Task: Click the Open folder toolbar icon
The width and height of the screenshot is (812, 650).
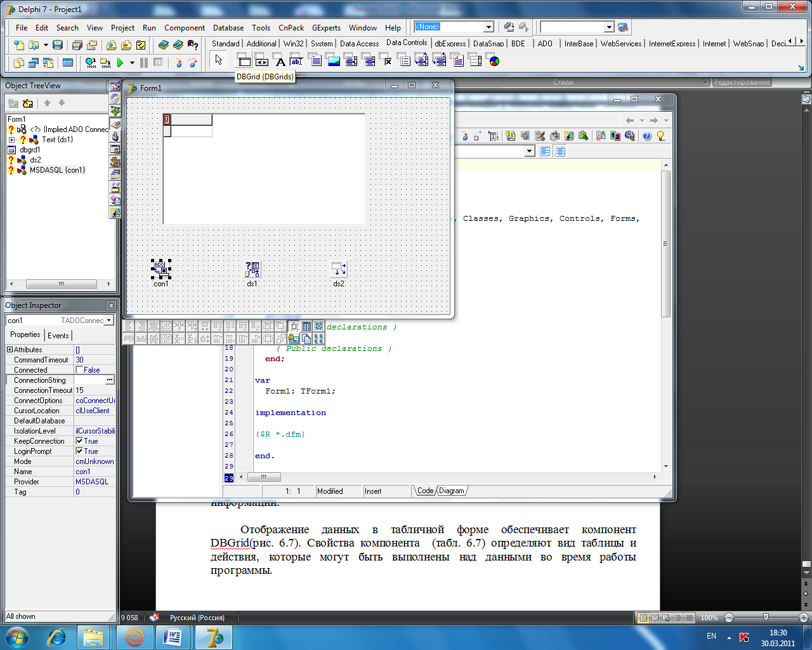Action: click(34, 44)
